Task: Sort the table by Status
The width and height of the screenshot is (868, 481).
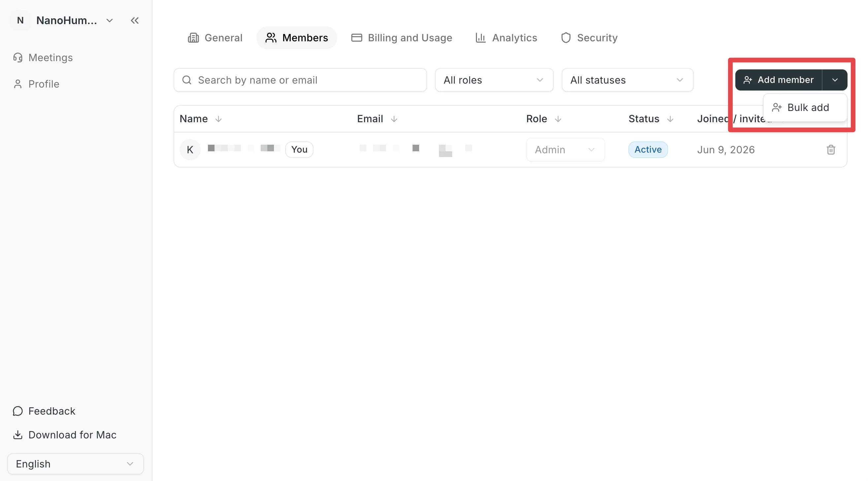Action: tap(670, 119)
